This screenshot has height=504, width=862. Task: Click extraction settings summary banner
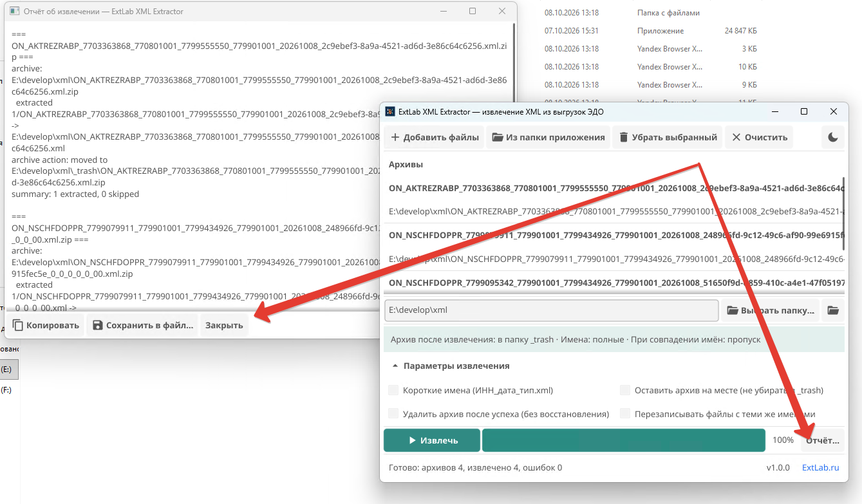tap(614, 339)
